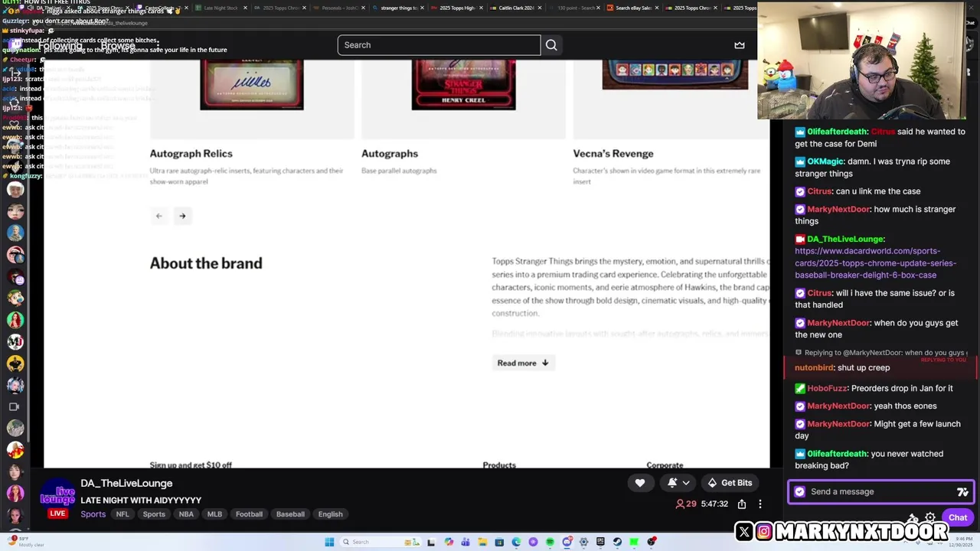Focus the Send a message field

[880, 491]
